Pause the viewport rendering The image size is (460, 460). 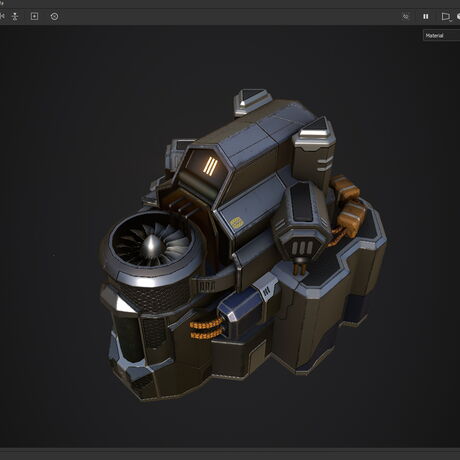pos(426,16)
